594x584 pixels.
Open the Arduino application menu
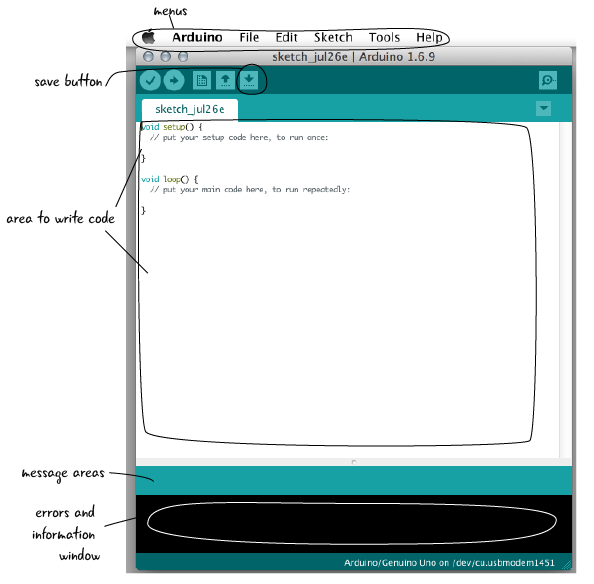(x=197, y=37)
